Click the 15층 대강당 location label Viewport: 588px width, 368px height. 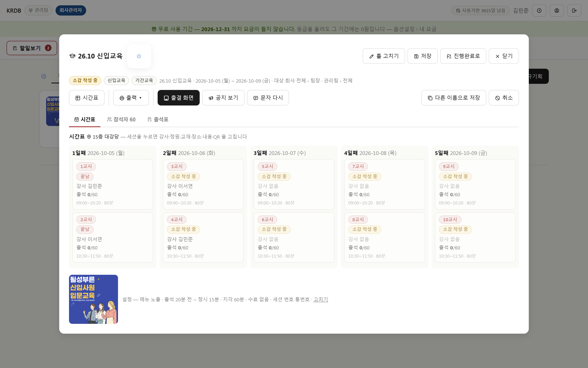coord(103,137)
